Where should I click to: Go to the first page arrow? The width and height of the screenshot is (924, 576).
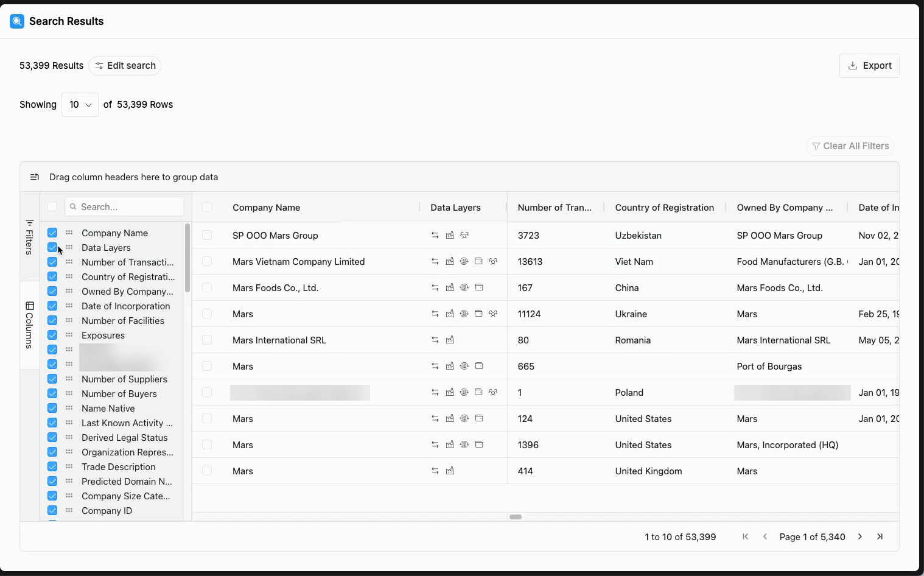click(x=746, y=536)
